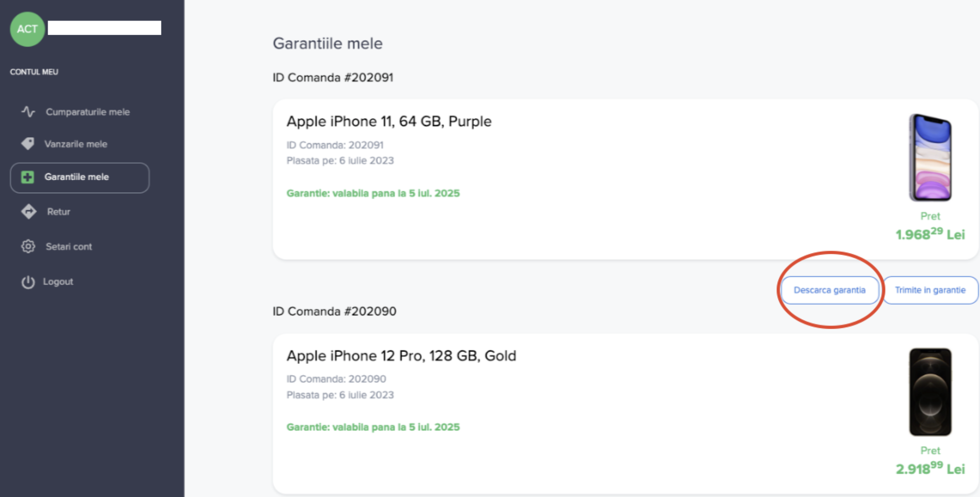Viewport: 980px width, 497px height.
Task: Open Apple iPhone 11 product title
Action: click(389, 122)
